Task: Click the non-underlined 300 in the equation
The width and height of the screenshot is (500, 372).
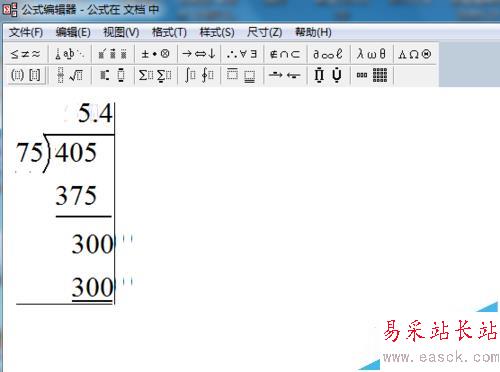Action: [x=93, y=244]
